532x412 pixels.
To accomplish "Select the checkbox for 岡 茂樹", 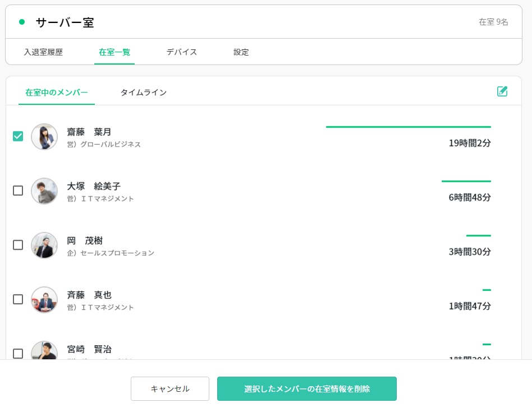I will [18, 245].
